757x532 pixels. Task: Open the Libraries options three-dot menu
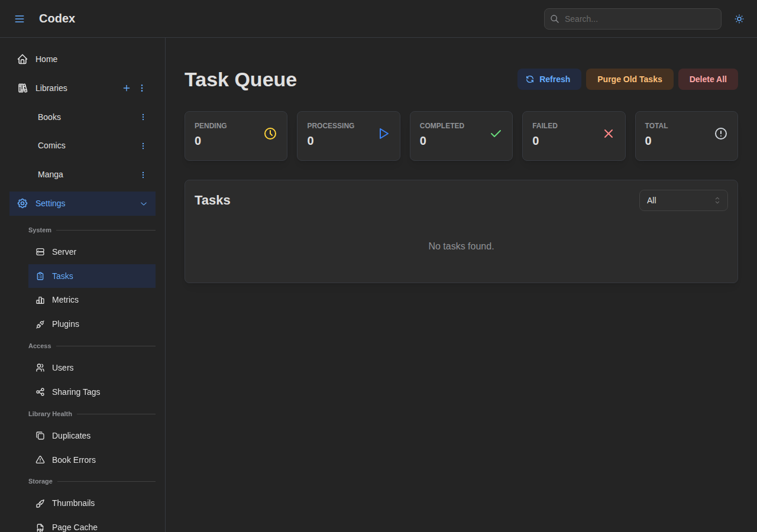point(141,88)
